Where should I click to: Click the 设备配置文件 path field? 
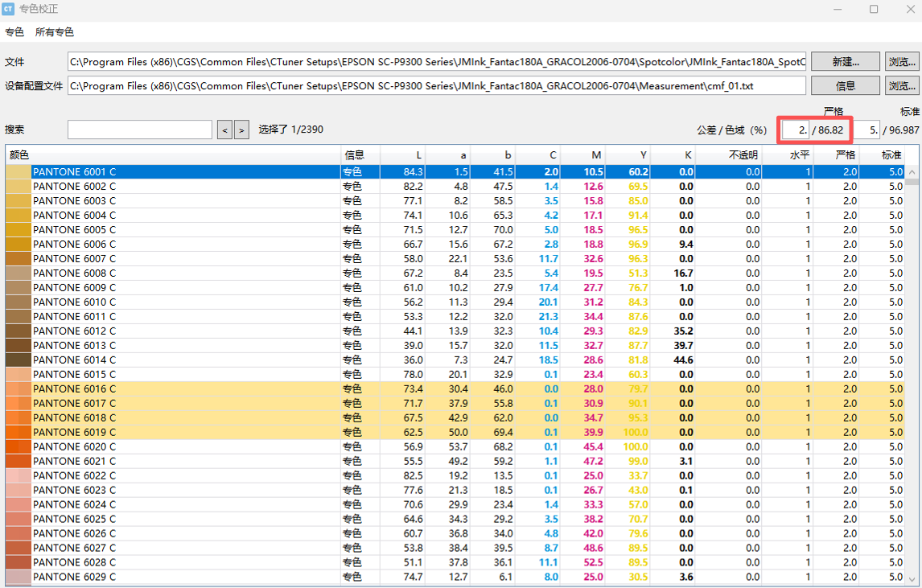pos(436,86)
